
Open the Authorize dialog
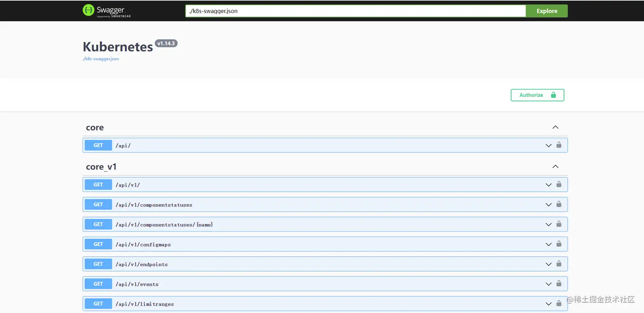click(538, 95)
